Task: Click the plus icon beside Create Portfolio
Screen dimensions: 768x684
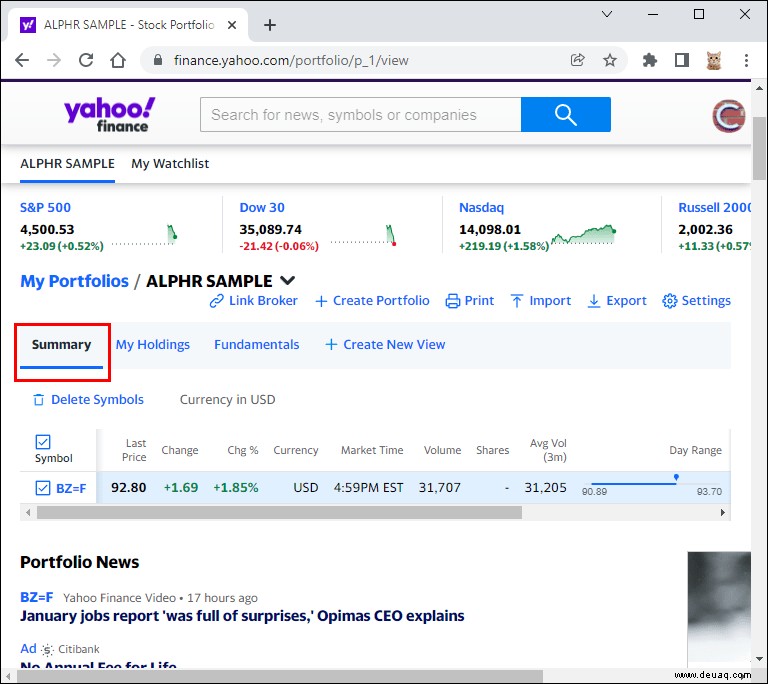Action: point(321,301)
